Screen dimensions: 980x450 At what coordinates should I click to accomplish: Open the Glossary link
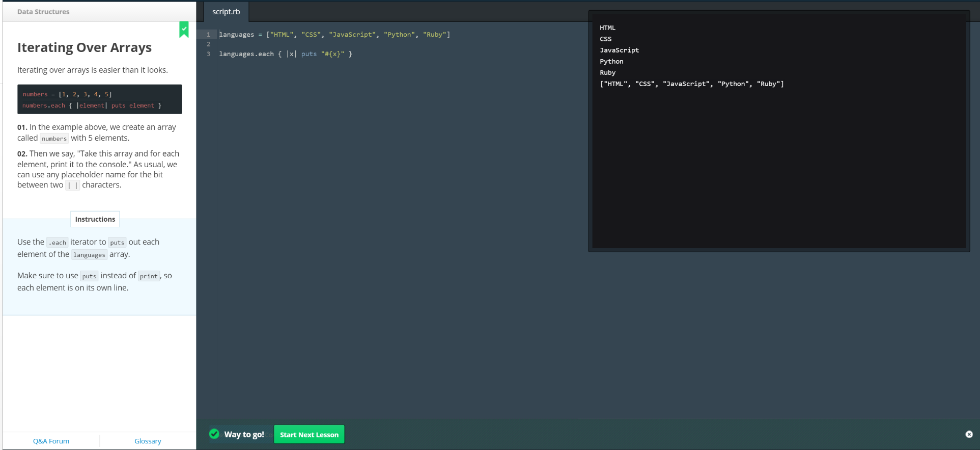(x=148, y=441)
